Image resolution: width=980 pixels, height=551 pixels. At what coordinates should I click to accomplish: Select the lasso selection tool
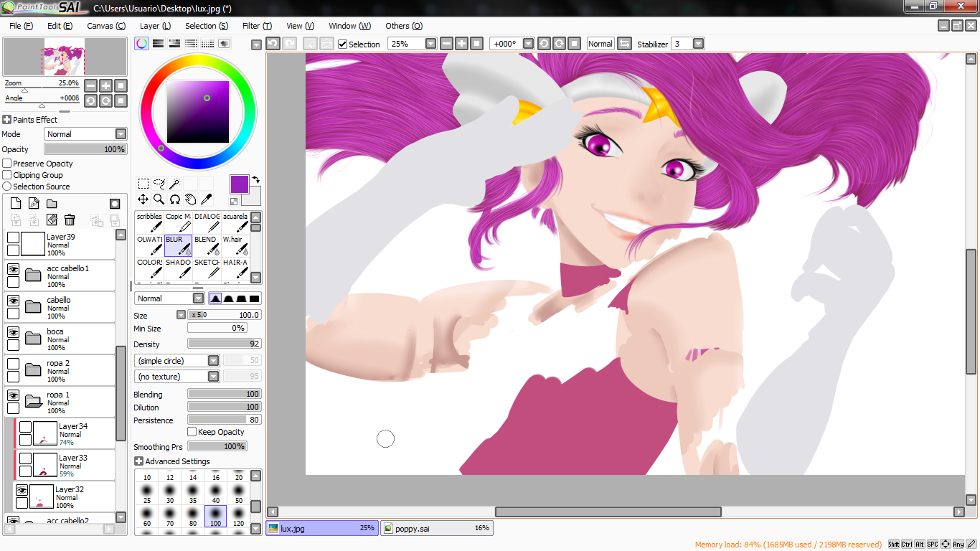click(159, 184)
